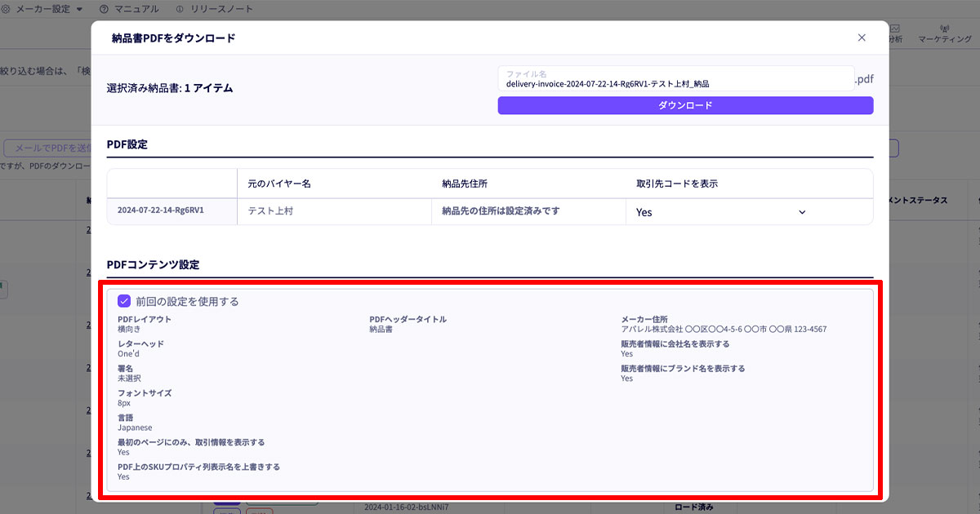Click the 販売者情報にブランド名を表示する label
The height and width of the screenshot is (514, 980).
pos(683,369)
